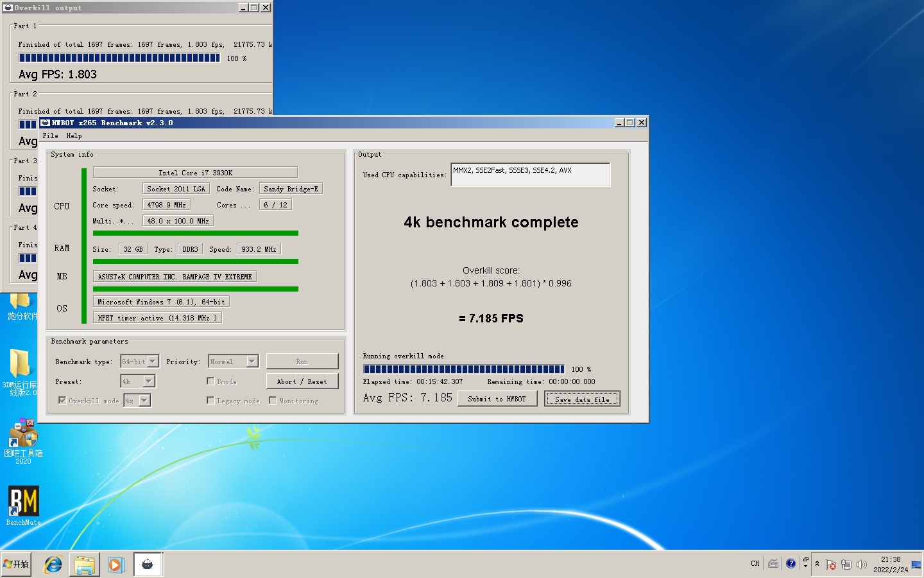924x578 pixels.
Task: Click the CH input language indicator
Action: [x=755, y=564]
